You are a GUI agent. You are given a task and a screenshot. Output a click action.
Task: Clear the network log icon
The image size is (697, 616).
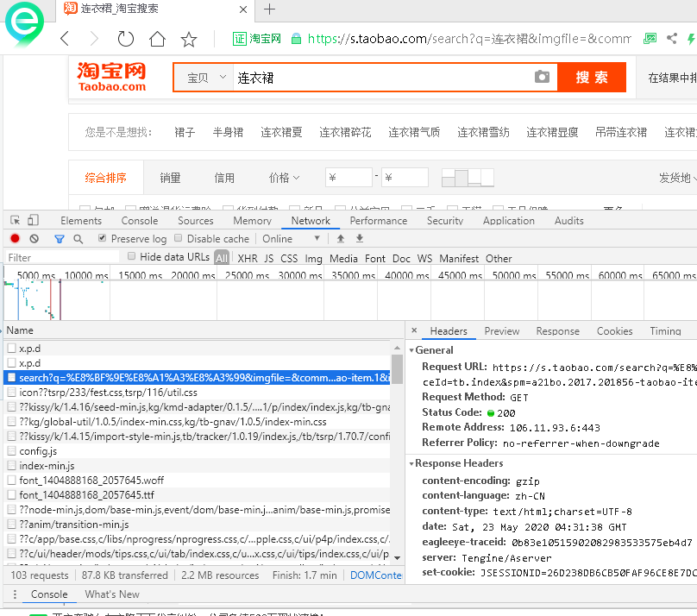35,239
